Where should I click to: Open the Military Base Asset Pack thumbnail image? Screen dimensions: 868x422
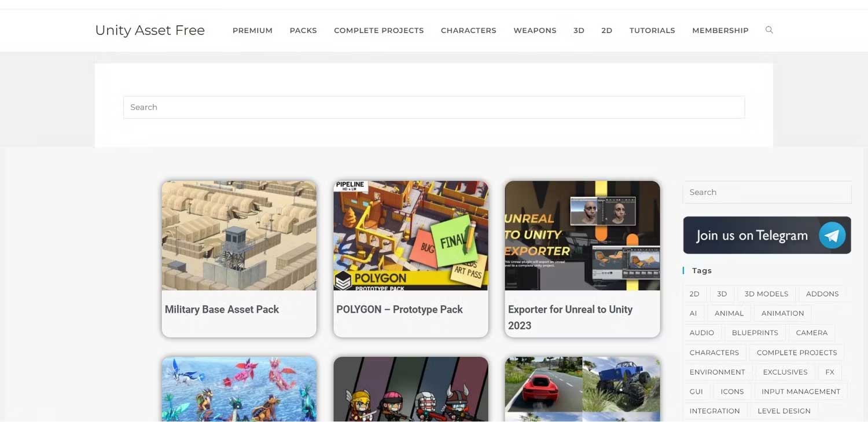pos(239,235)
